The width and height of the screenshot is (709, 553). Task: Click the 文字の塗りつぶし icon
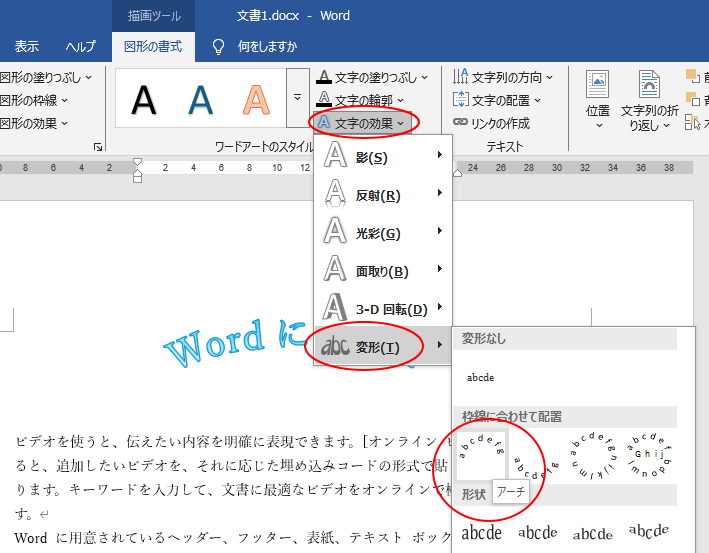(x=324, y=77)
